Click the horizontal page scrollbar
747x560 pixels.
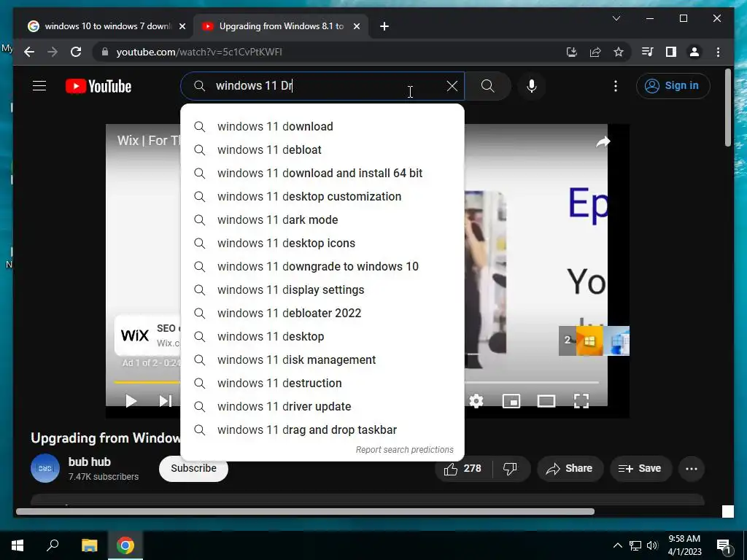(x=305, y=512)
